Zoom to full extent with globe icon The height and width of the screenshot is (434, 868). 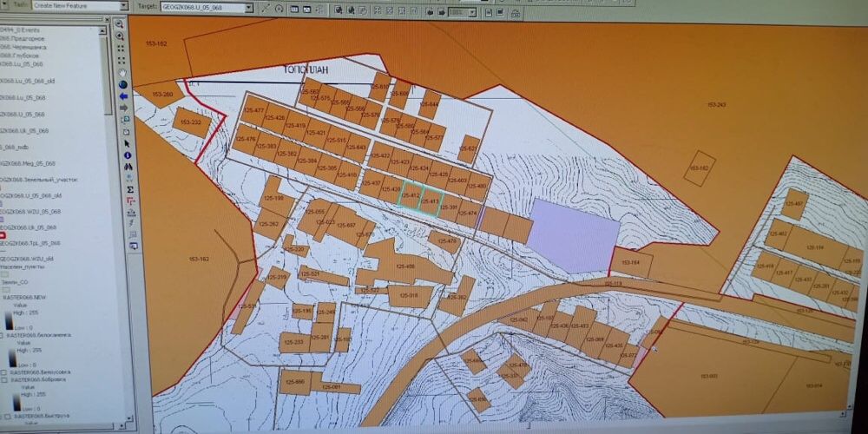click(123, 84)
